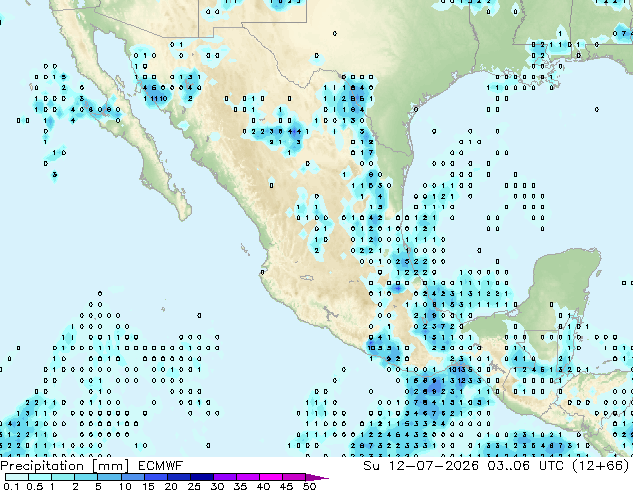Image resolution: width=634 pixels, height=490 pixels.
Task: Click the 45–50 mm legend color swatch
Action: coord(294,477)
